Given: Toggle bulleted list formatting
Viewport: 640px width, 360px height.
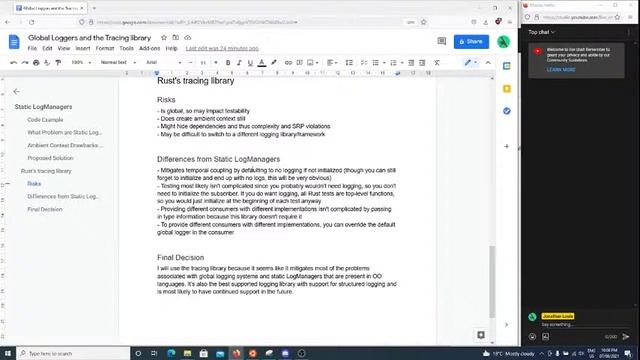Looking at the screenshot, I should tap(375, 62).
